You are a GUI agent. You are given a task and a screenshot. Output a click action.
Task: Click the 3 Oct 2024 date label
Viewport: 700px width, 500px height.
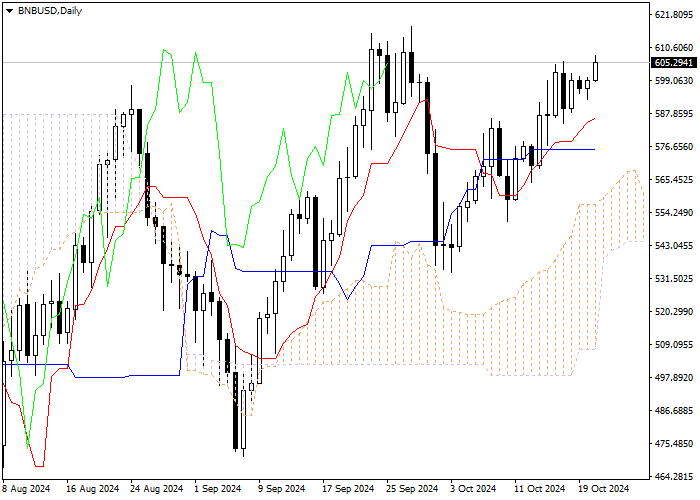click(x=474, y=489)
